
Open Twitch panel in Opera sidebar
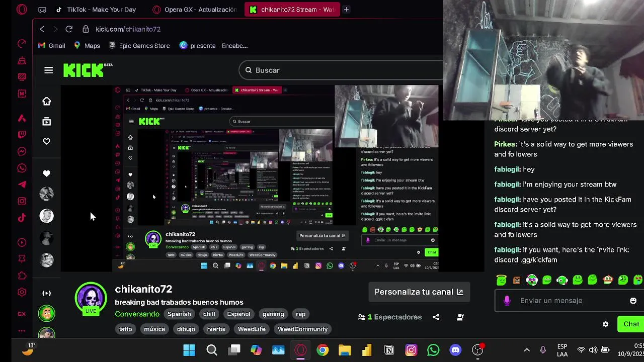[22, 135]
